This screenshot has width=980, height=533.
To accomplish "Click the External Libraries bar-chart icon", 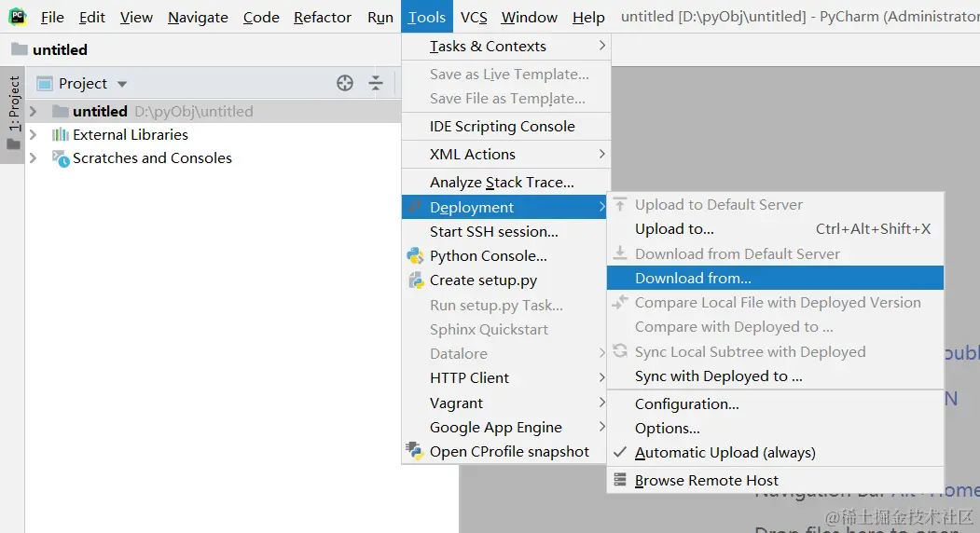I will [60, 134].
